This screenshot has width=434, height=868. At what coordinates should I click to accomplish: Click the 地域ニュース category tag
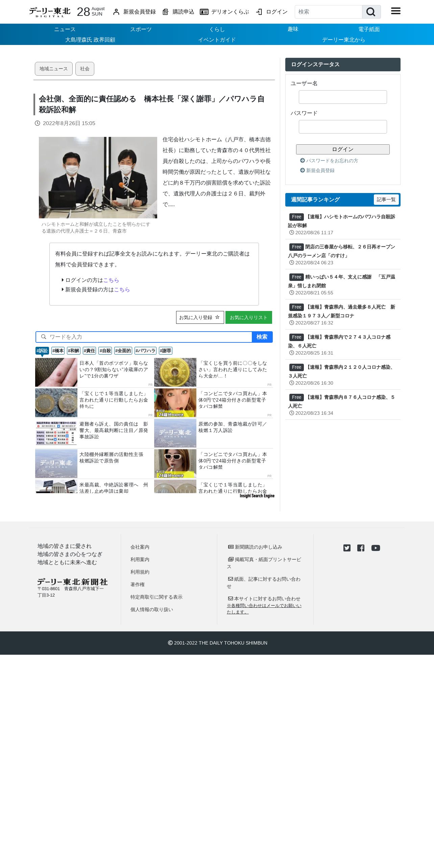[x=54, y=69]
